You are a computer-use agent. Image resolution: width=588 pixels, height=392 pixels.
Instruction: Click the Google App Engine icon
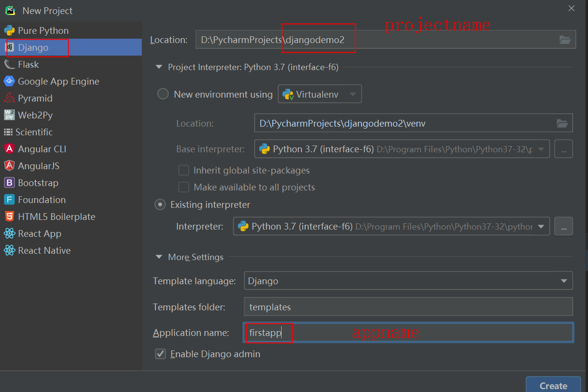click(9, 81)
